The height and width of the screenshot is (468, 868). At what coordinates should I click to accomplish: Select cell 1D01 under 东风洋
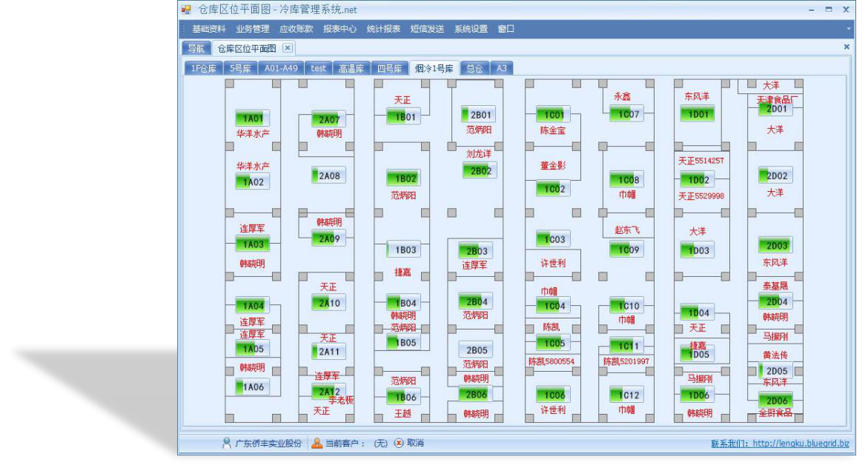coord(698,114)
